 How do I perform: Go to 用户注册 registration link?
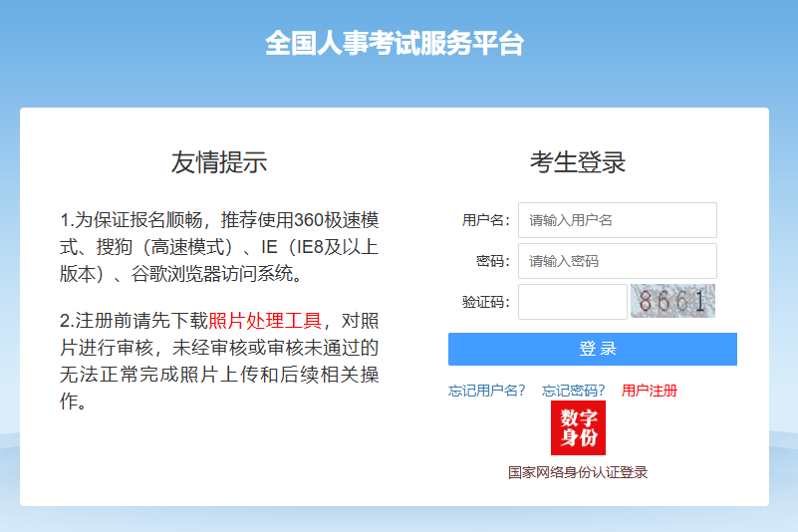(x=650, y=391)
